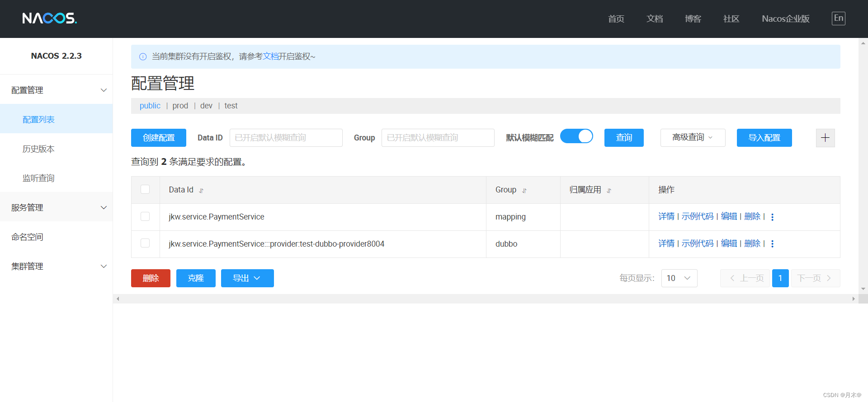Viewport: 868px width, 402px height.
Task: Switch to the public namespace tab
Action: pyautogui.click(x=150, y=106)
